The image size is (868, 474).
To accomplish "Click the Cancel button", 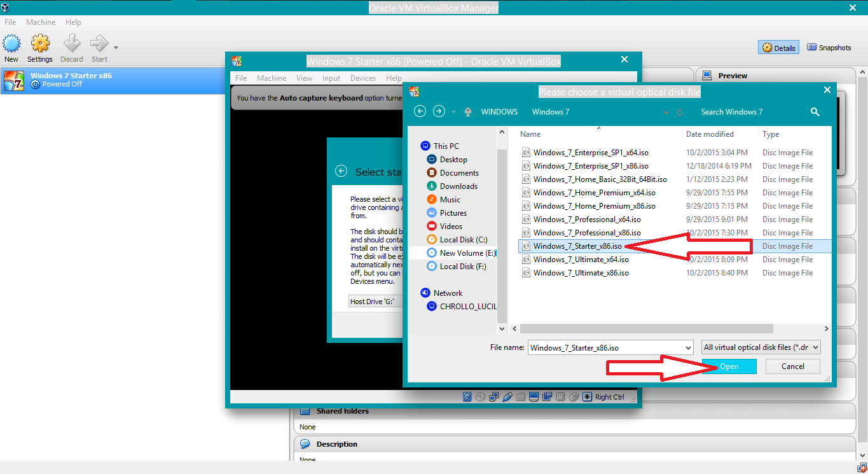I will point(792,366).
